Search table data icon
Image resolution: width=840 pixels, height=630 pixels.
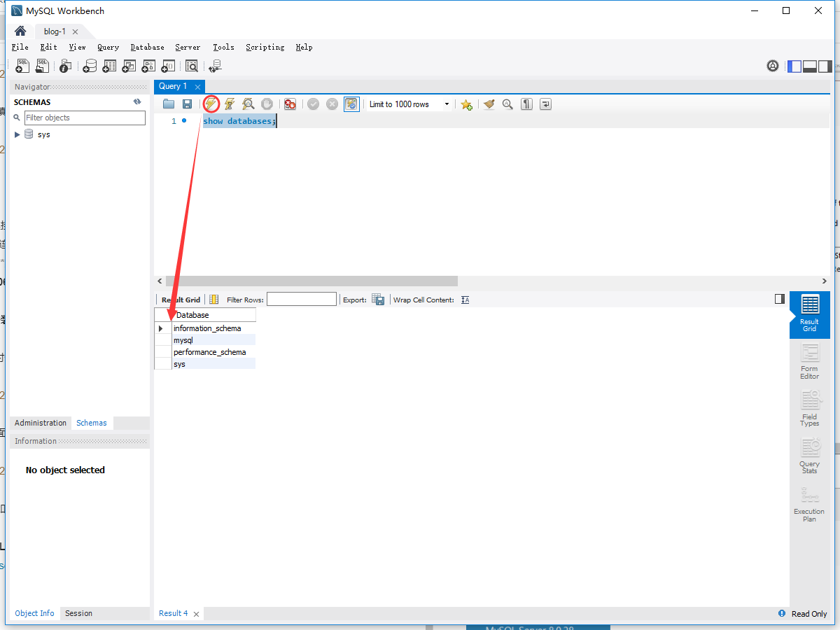click(x=192, y=66)
